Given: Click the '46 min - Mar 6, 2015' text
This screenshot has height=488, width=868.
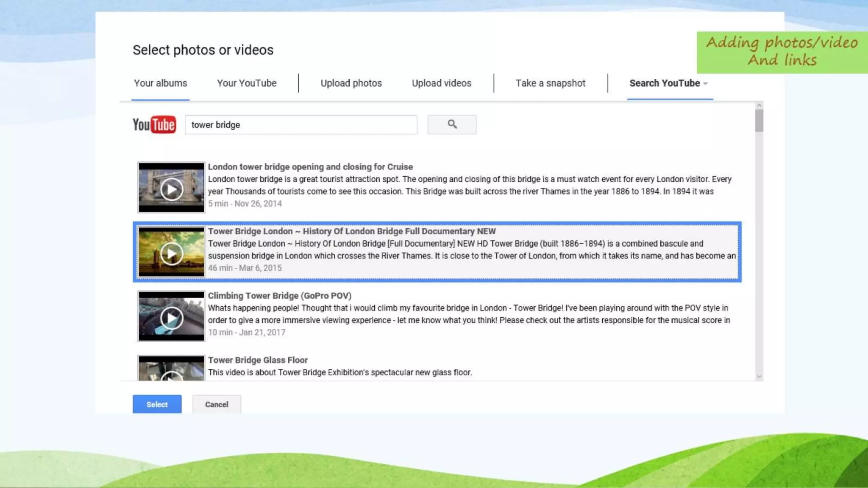Looking at the screenshot, I should coord(245,268).
